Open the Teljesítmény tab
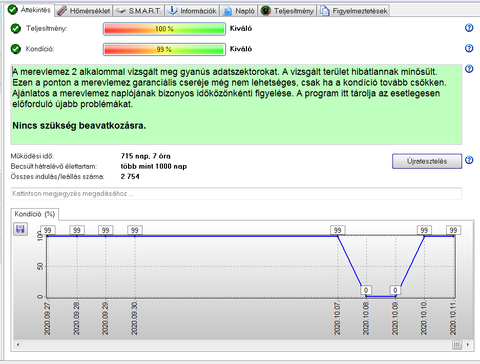Screen dimensions: 480x364 (x=288, y=11)
